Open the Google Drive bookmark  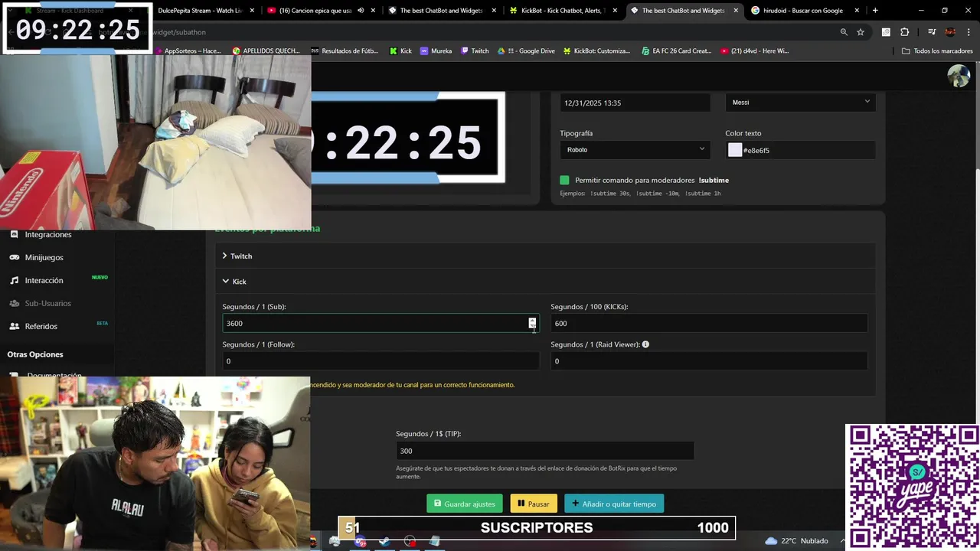click(526, 51)
